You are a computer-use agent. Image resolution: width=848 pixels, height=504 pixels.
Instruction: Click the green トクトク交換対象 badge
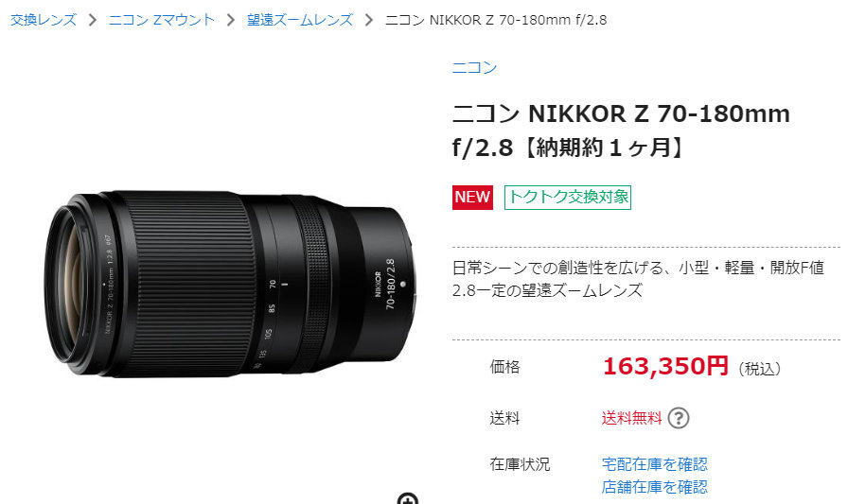(x=567, y=198)
